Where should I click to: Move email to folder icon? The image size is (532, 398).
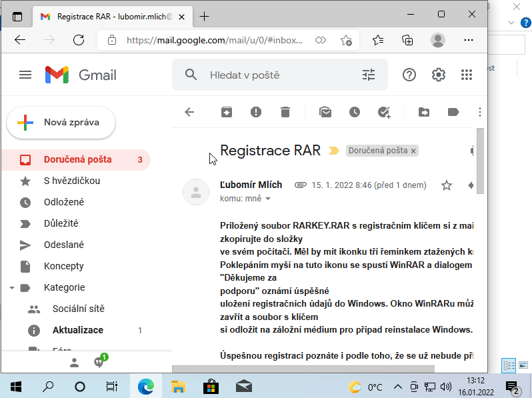click(424, 112)
